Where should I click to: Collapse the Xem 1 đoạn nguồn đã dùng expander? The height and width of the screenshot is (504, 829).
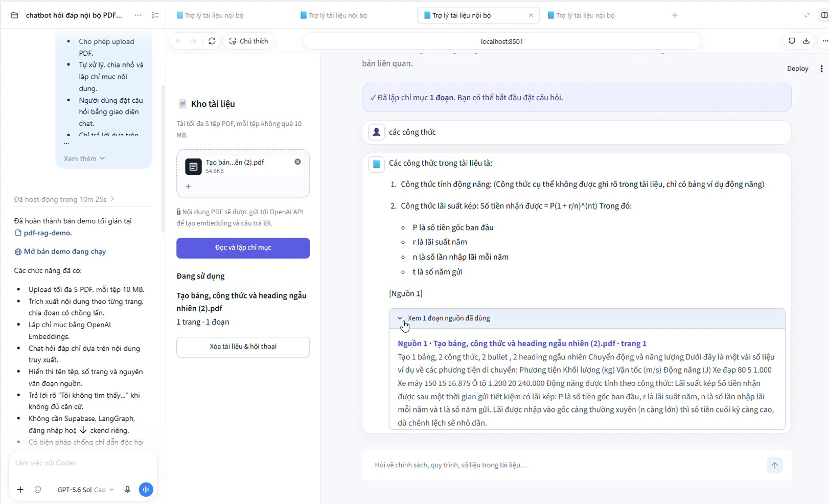click(587, 318)
